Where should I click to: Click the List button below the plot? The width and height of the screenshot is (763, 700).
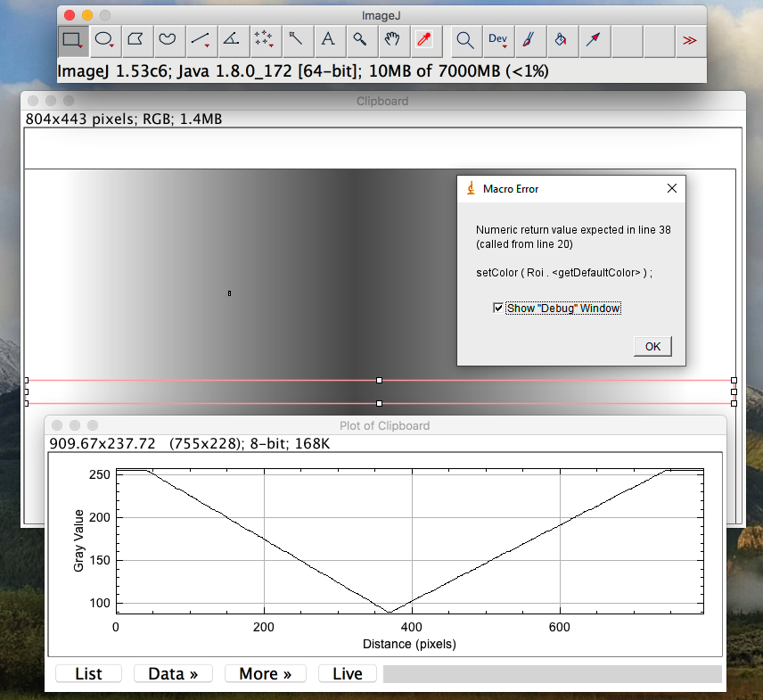pyautogui.click(x=88, y=673)
